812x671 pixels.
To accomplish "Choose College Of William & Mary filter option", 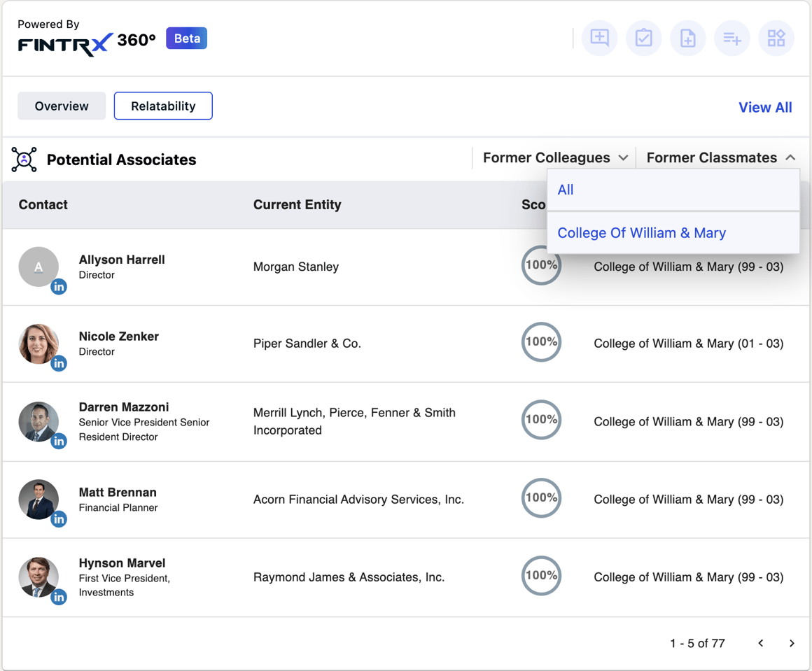I will (x=673, y=233).
